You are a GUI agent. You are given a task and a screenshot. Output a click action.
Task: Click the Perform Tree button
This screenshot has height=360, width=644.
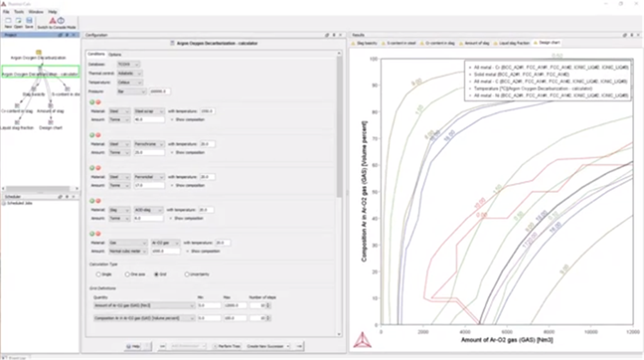pyautogui.click(x=227, y=346)
